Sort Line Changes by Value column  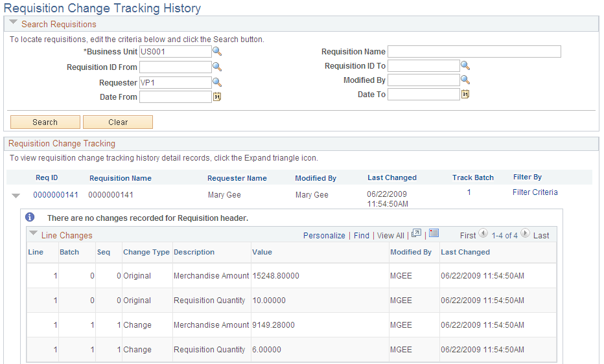click(262, 252)
